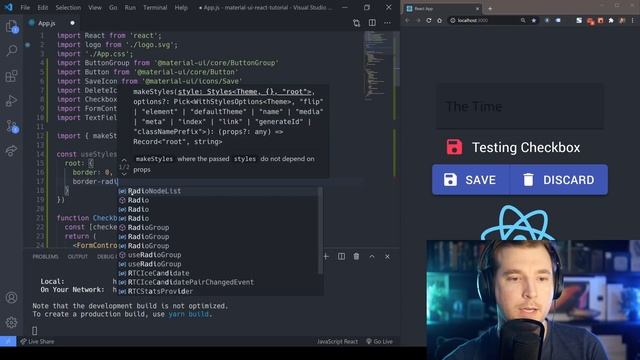This screenshot has width=640, height=360.
Task: Close the terminal panel
Action: [387, 256]
